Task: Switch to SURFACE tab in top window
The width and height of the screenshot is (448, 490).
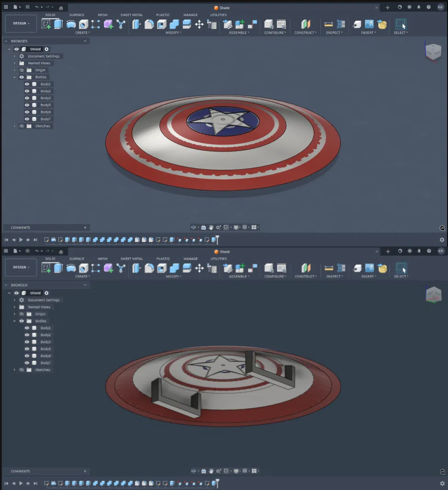Action: tap(77, 15)
